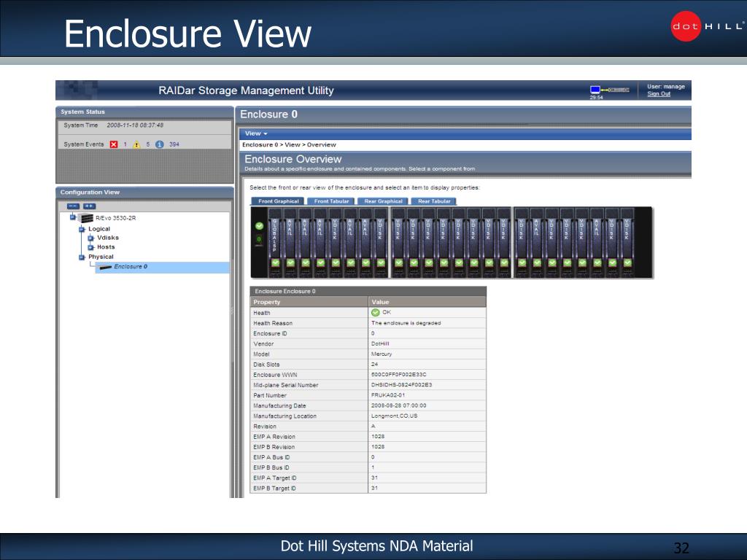Expand all tree nodes with the plus-plus button
The width and height of the screenshot is (747, 560).
pos(90,206)
